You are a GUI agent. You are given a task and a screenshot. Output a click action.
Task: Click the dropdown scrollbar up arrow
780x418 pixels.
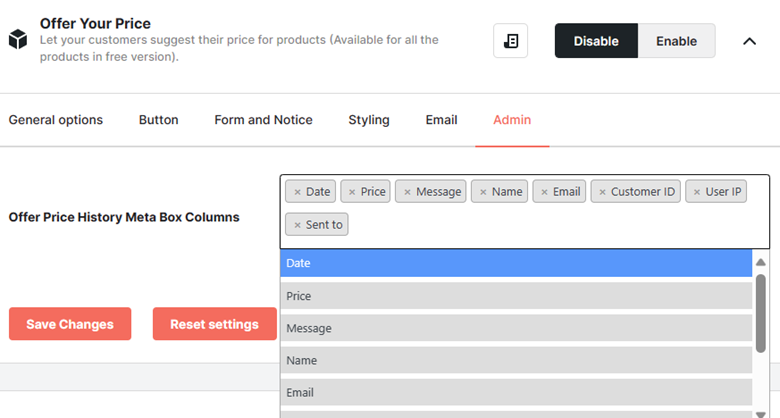pyautogui.click(x=760, y=262)
